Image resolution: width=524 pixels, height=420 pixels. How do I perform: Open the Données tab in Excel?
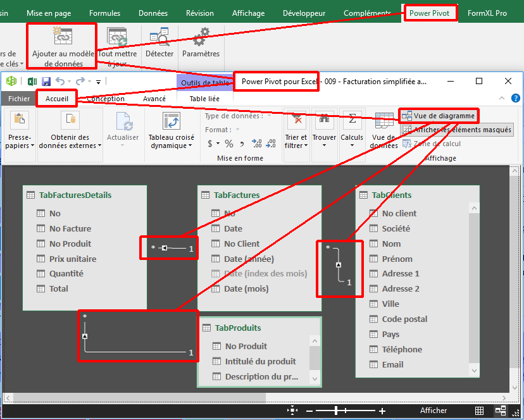click(x=153, y=13)
